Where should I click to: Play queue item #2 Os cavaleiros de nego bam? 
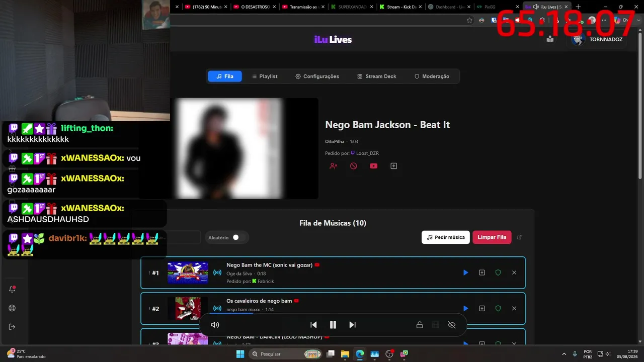coord(465,308)
